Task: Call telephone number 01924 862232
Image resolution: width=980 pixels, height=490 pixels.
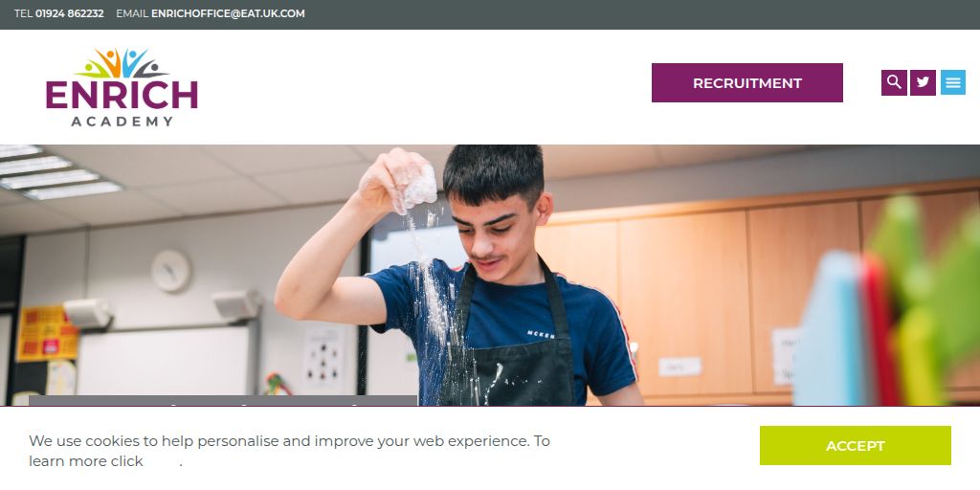Action: pyautogui.click(x=69, y=13)
